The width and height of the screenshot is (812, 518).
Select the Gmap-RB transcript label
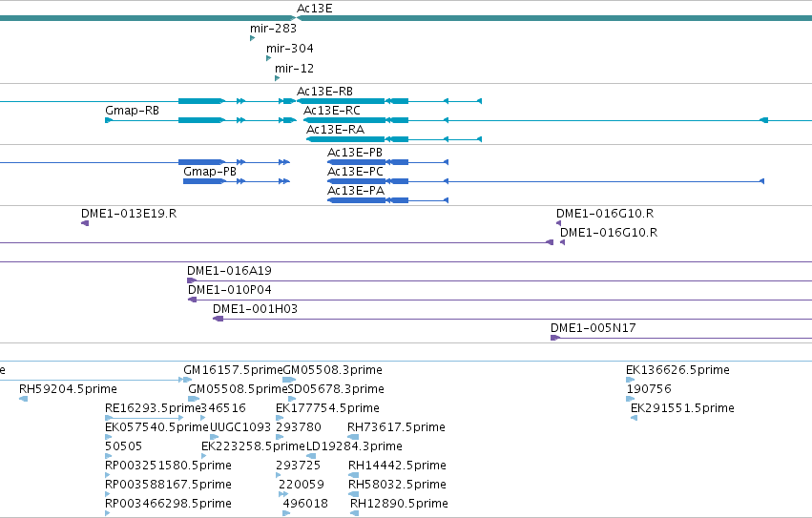(x=132, y=111)
